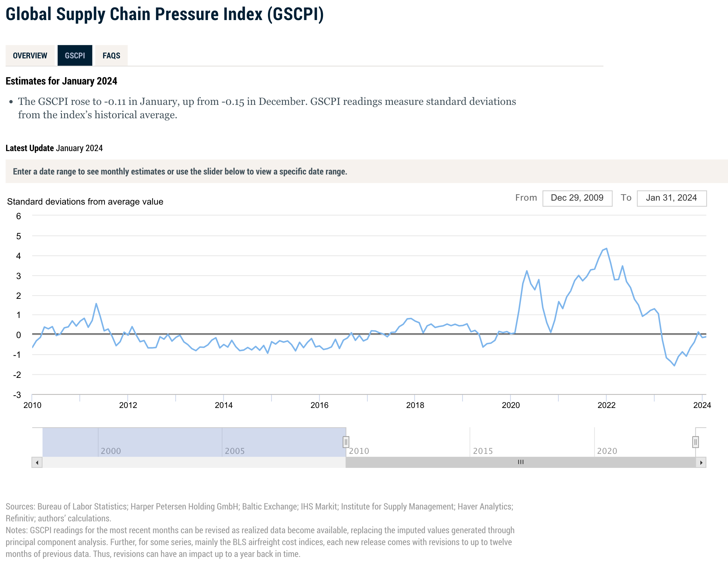This screenshot has width=728, height=563.
Task: Click the chart spike in 2020
Action: click(x=527, y=271)
